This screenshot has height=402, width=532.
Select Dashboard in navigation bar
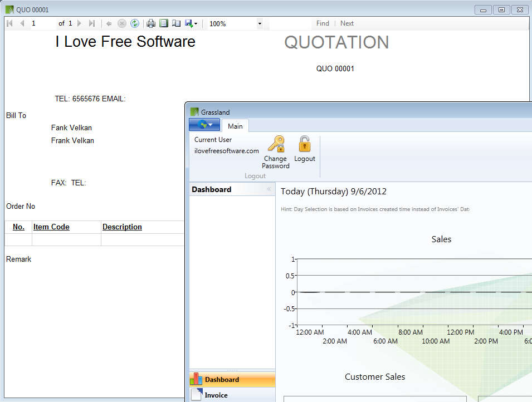[232, 379]
